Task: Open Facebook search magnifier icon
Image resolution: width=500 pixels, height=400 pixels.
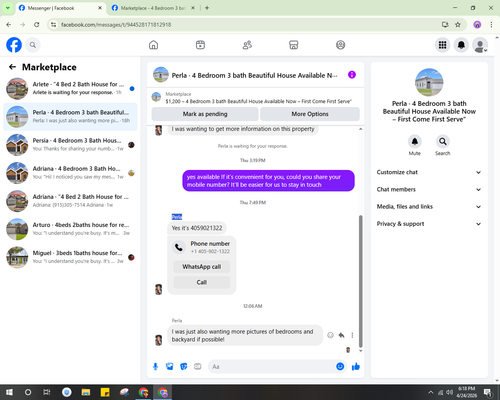Action: click(33, 45)
